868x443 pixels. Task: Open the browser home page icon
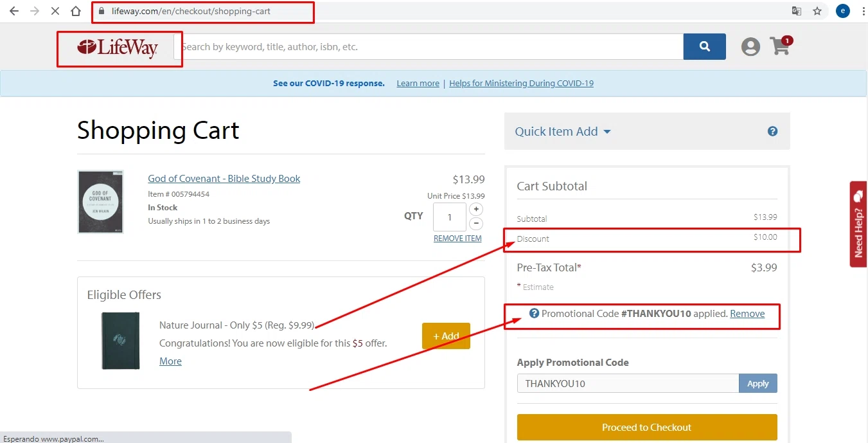tap(76, 11)
